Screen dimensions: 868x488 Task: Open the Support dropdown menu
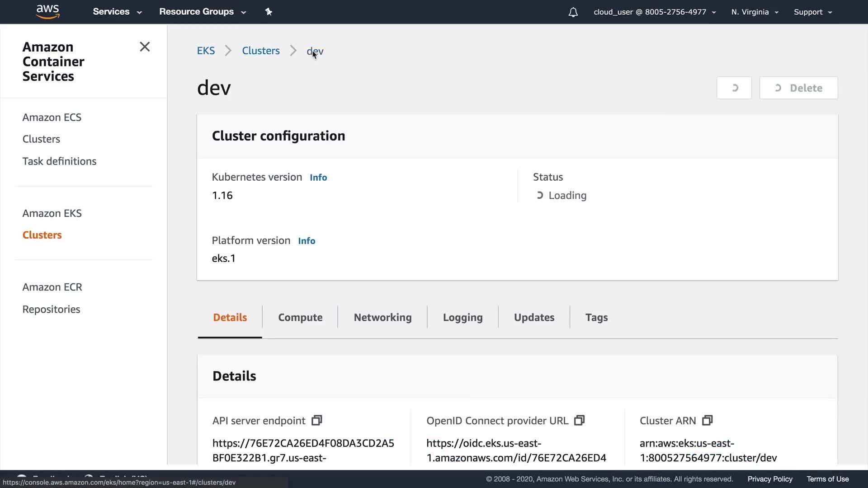(x=812, y=12)
